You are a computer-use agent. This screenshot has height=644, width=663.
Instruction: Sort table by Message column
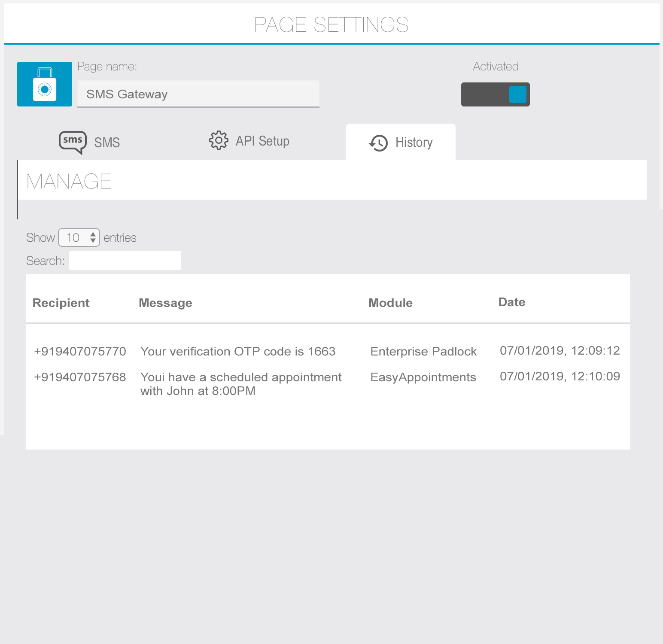coord(165,303)
